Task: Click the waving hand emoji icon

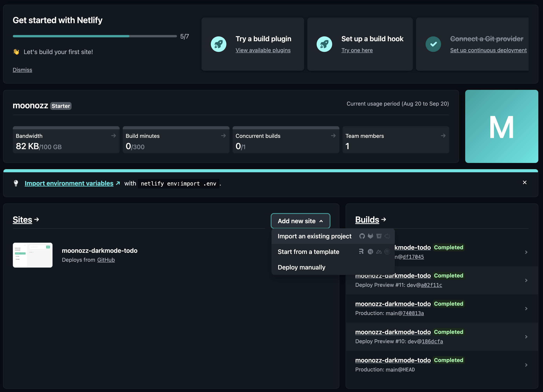Action: click(x=16, y=52)
